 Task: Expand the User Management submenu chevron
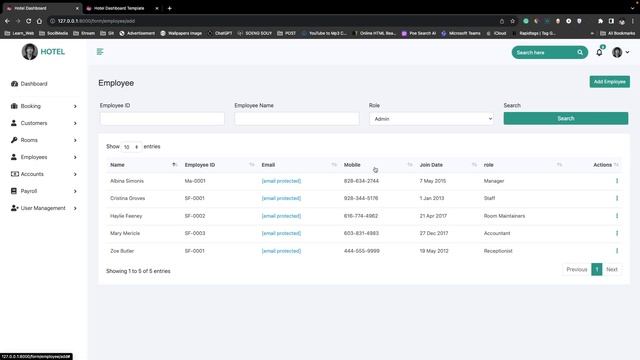[75, 208]
